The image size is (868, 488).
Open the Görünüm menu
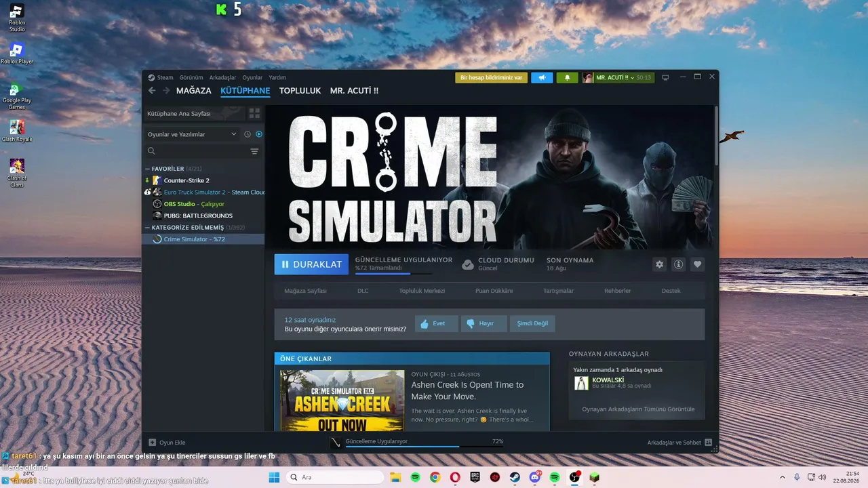click(x=191, y=77)
